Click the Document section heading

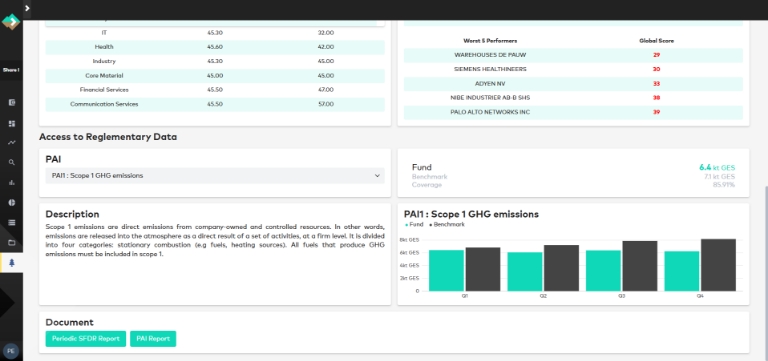coord(70,322)
